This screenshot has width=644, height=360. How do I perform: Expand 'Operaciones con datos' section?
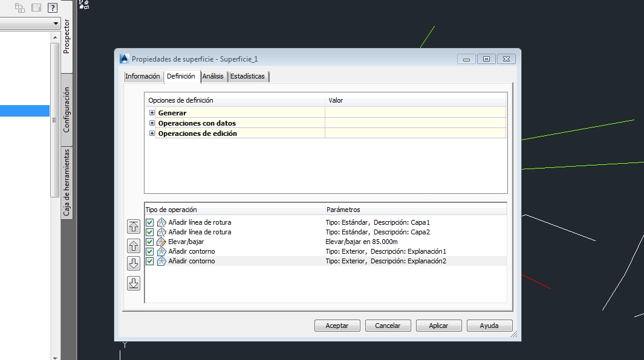152,123
